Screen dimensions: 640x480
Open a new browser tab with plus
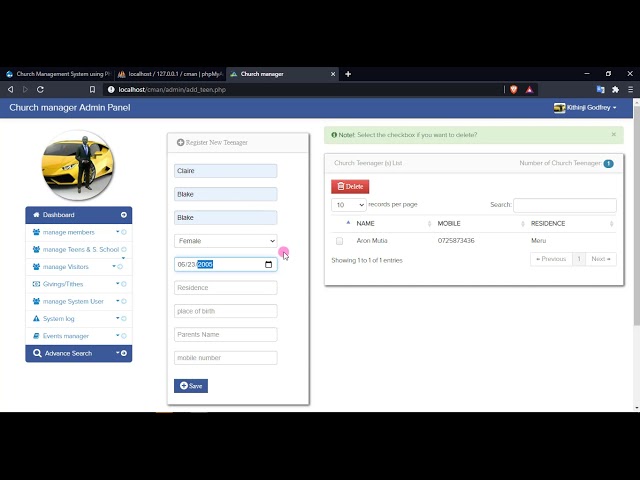[348, 74]
